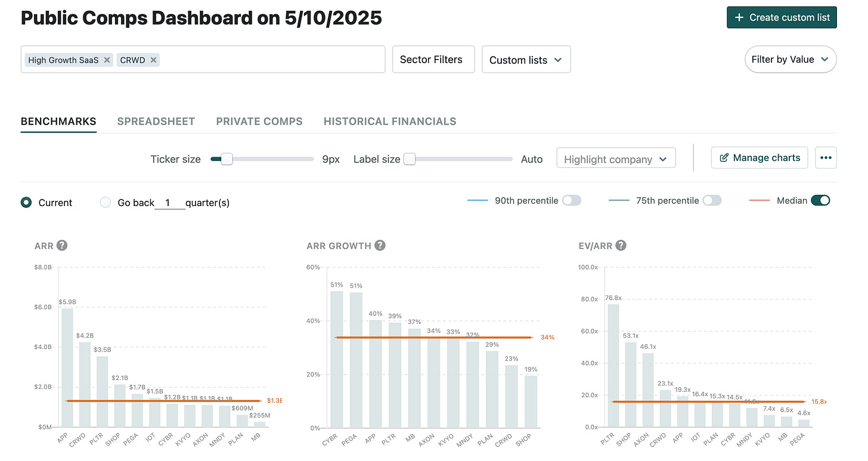Viewport: 868px width, 461px height.
Task: Remove the CRWD tag
Action: pyautogui.click(x=153, y=60)
